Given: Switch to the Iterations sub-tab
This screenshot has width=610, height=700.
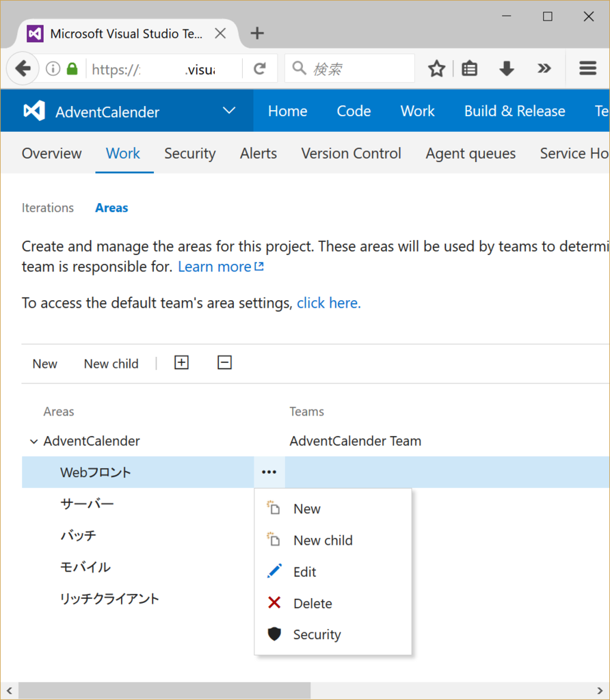Looking at the screenshot, I should point(48,208).
